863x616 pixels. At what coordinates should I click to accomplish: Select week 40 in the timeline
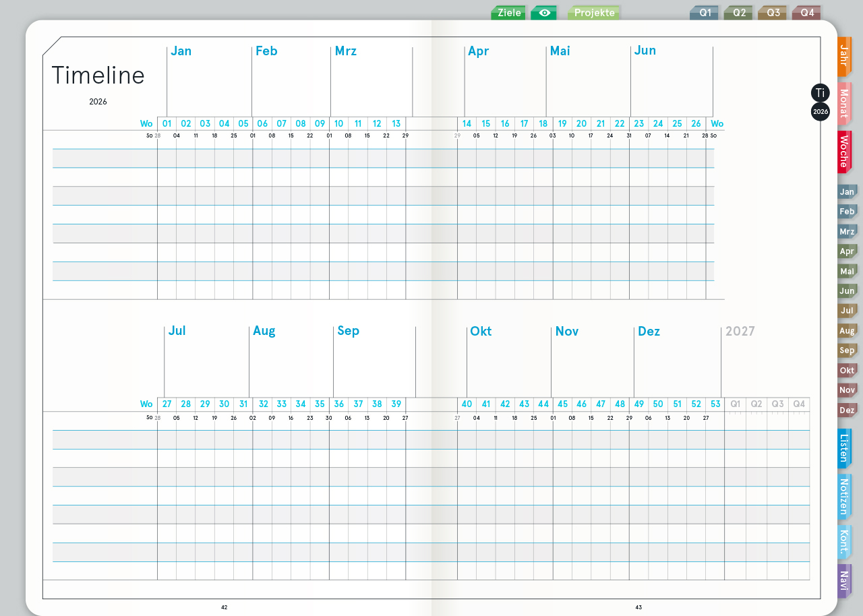(467, 404)
